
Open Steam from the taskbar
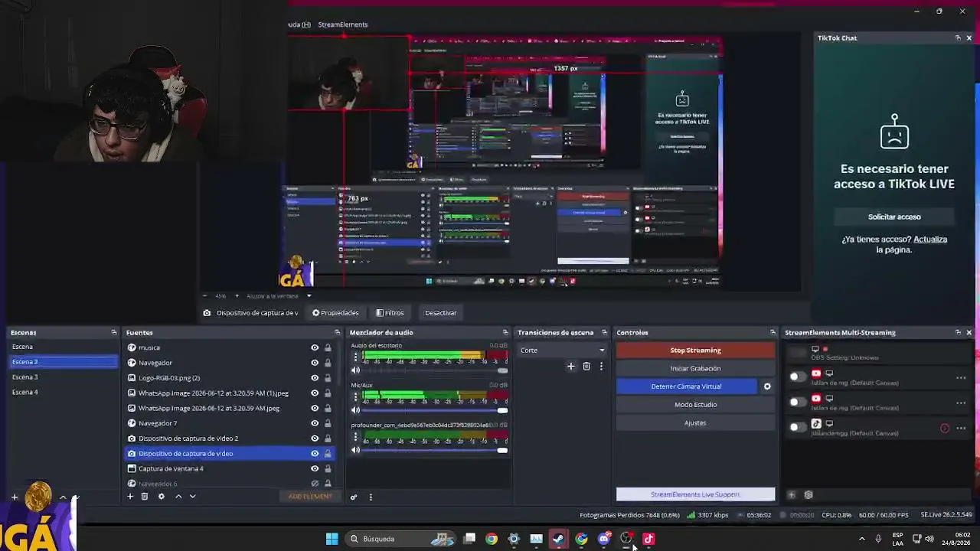(558, 539)
